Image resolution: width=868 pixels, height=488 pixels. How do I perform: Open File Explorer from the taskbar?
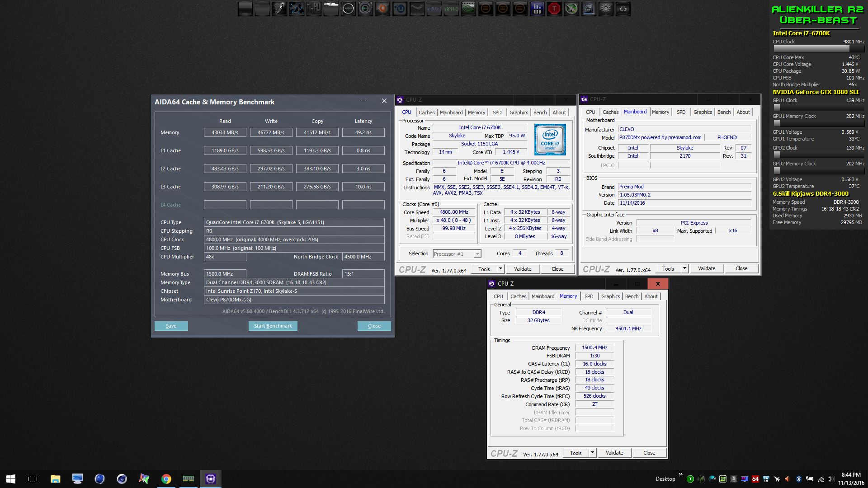click(x=55, y=479)
